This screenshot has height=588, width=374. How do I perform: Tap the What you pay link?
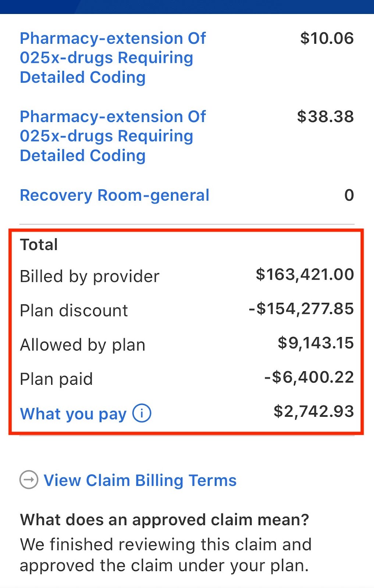pos(73,413)
